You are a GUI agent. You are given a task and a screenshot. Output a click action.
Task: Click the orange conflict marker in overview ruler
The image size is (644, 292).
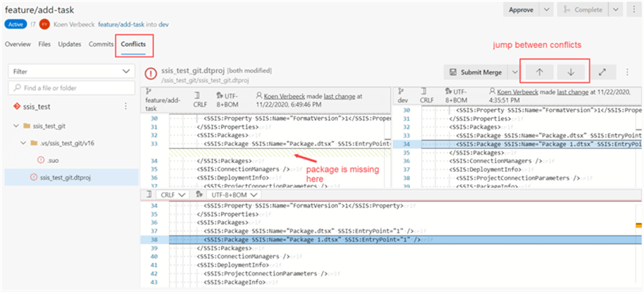click(x=639, y=225)
